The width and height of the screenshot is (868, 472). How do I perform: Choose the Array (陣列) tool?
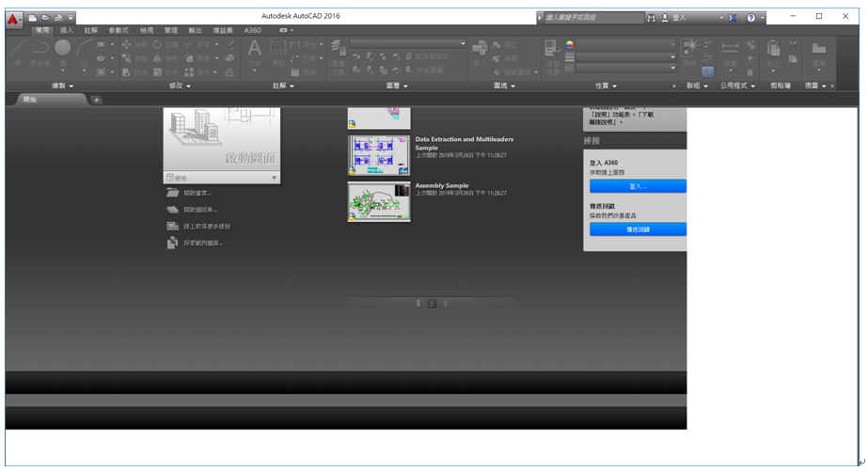pos(197,72)
